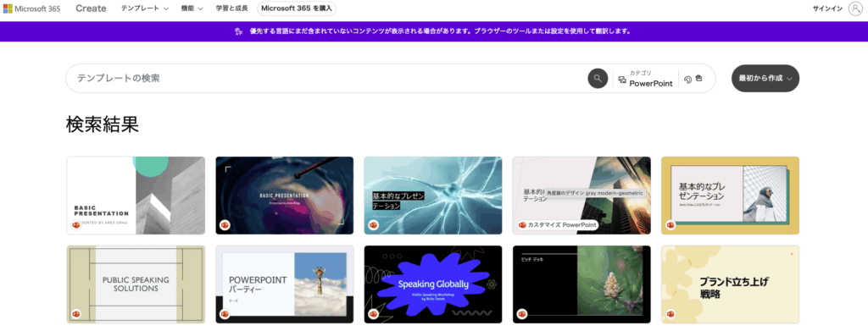Click PowerPoint badge on PUBLIC SPEAKING SOLUTIONS

[x=76, y=314]
